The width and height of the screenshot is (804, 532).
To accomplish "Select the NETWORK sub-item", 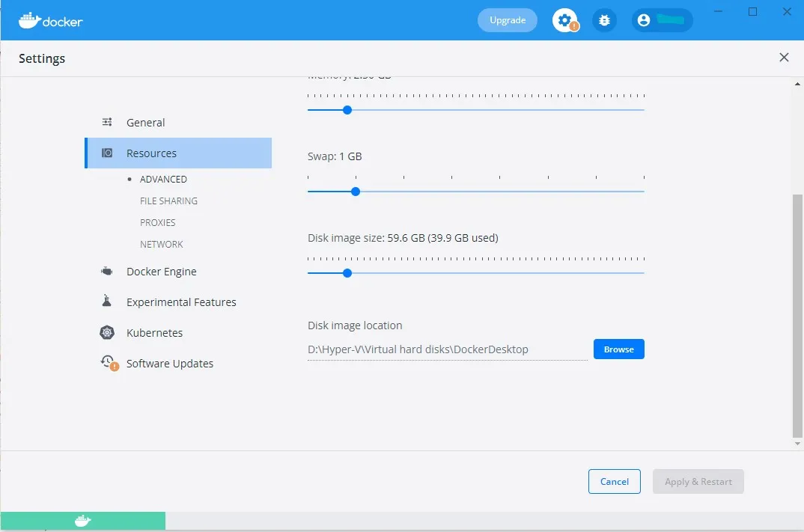I will (x=161, y=245).
